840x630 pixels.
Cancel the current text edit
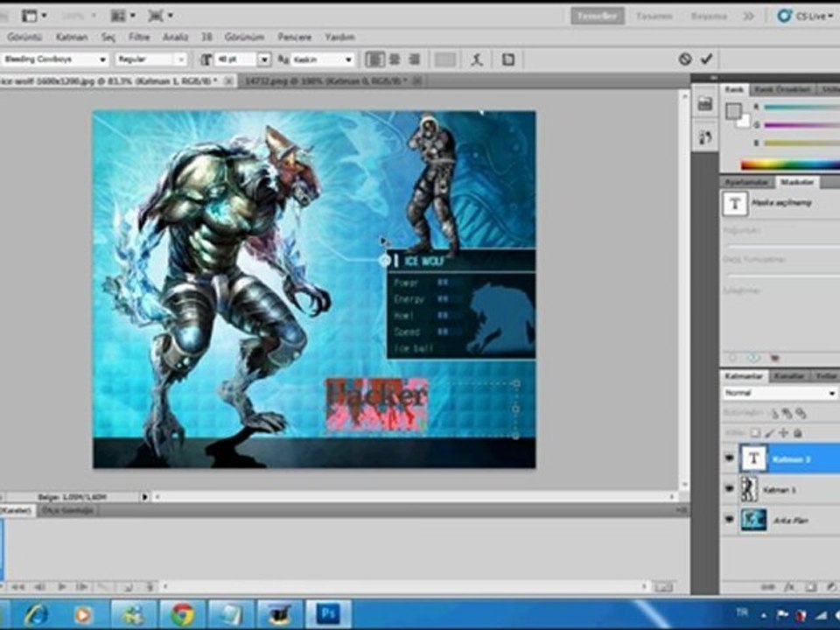684,59
